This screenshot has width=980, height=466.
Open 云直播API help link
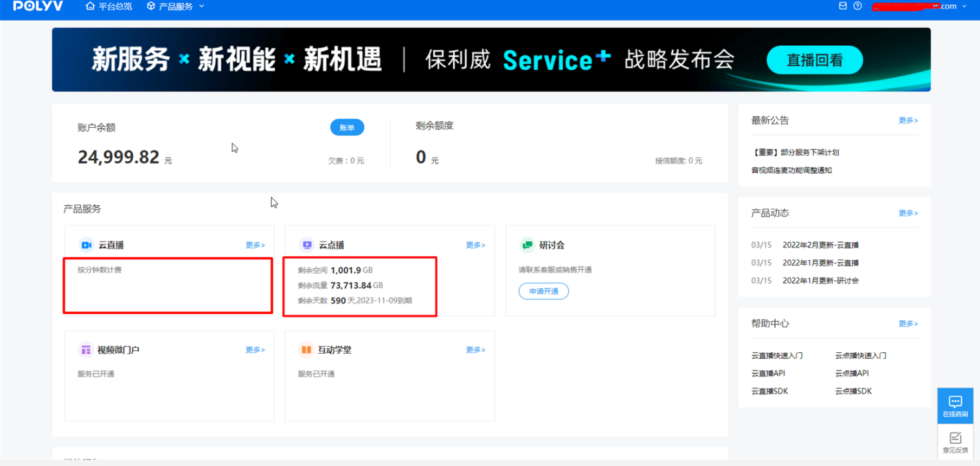[768, 373]
